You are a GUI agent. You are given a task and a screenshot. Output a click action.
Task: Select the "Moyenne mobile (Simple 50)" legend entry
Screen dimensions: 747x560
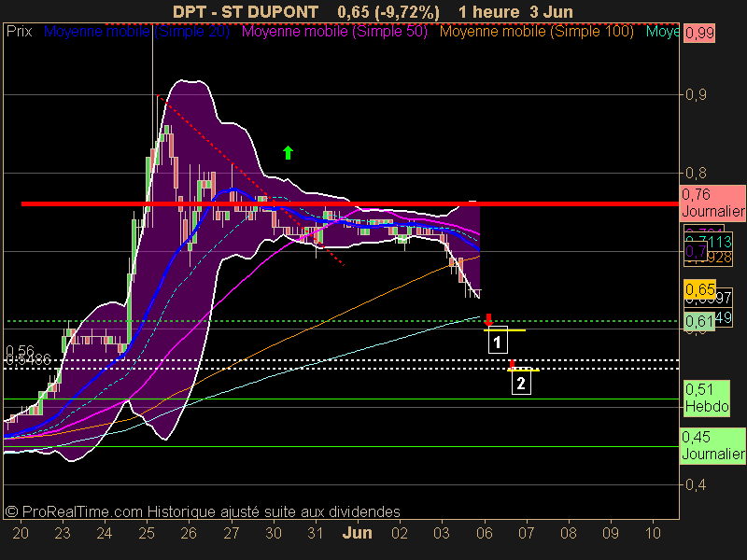[334, 32]
